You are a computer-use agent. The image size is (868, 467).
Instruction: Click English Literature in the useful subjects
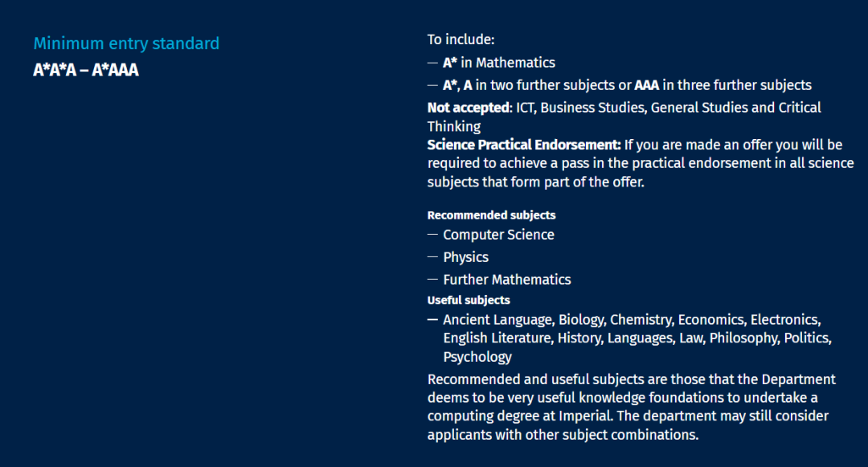497,338
